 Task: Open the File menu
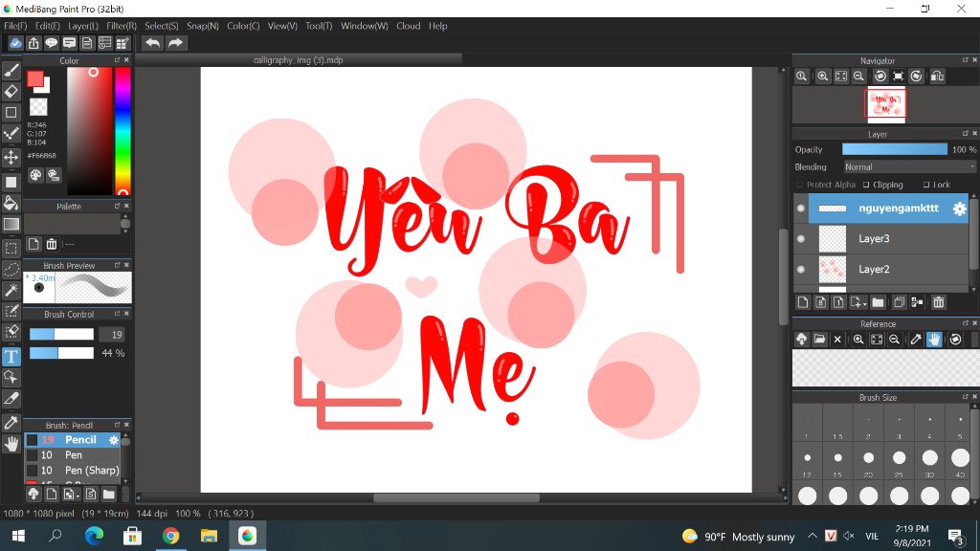15,26
